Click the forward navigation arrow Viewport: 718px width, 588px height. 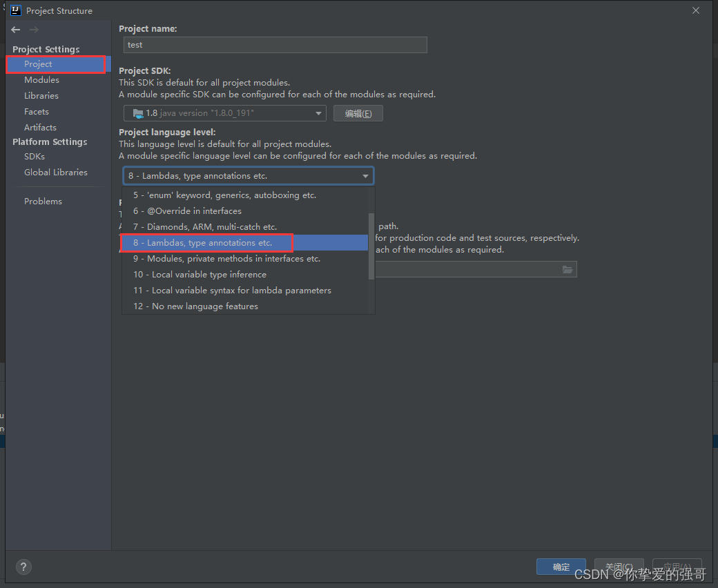34,30
